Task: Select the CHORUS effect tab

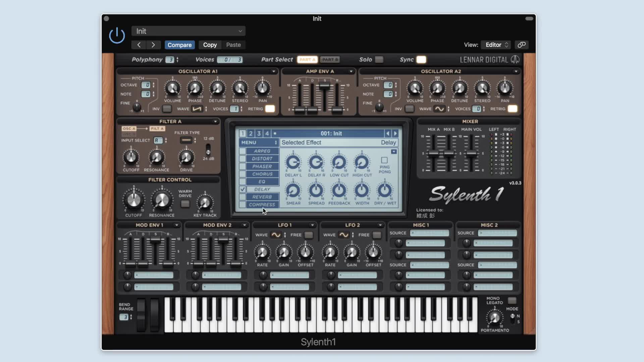Action: (x=262, y=174)
